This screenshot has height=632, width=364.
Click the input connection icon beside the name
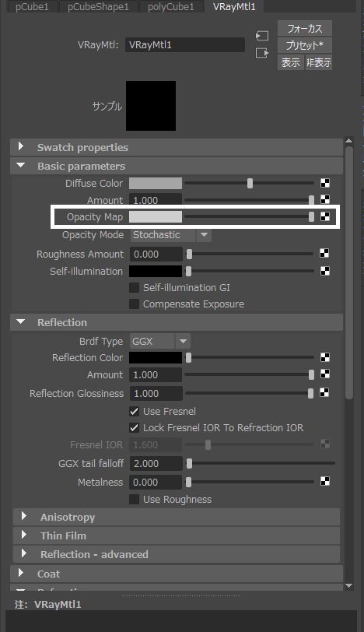tap(262, 36)
